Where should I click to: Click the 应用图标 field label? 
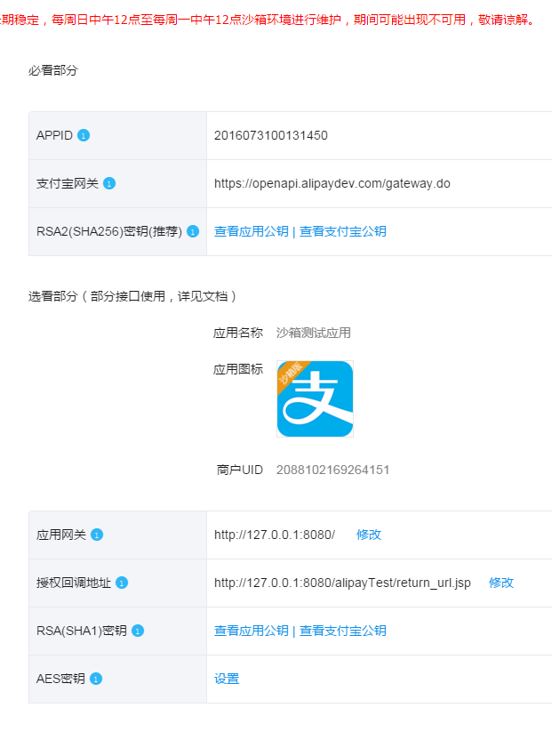(238, 369)
